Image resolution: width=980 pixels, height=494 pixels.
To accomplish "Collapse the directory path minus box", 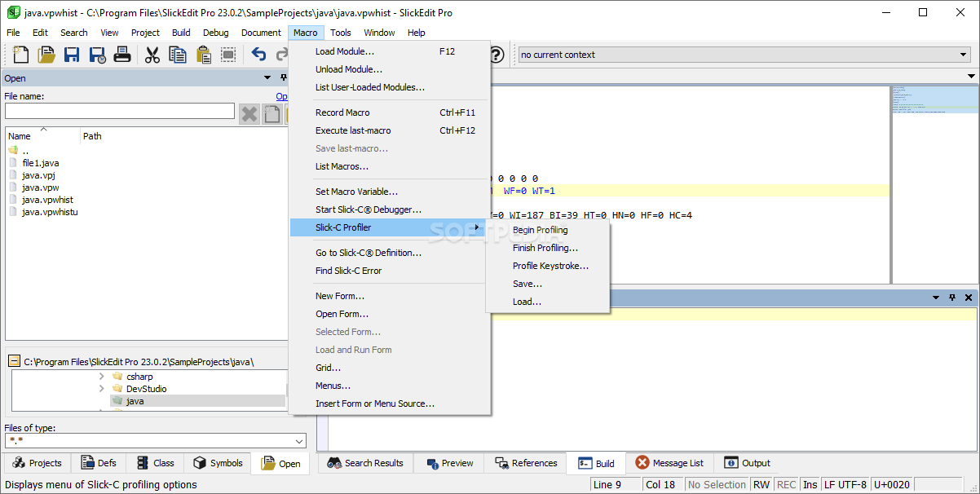I will coord(14,361).
